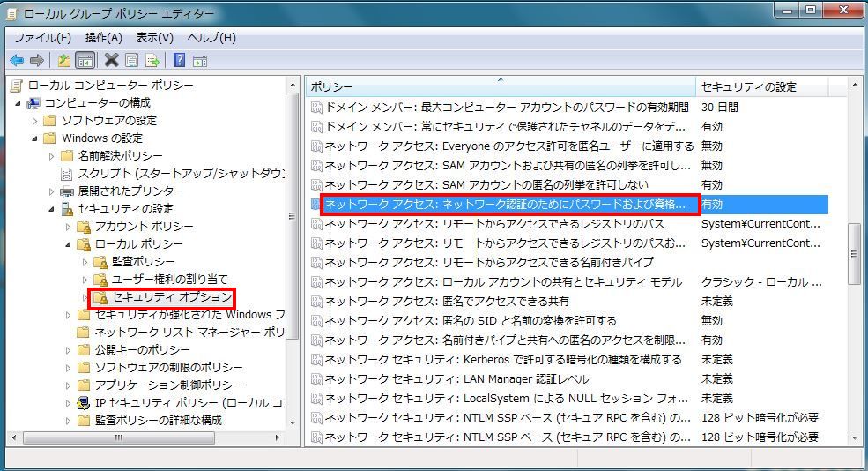Collapse the ローカル ポリシー node
The image size is (868, 471).
[x=68, y=244]
